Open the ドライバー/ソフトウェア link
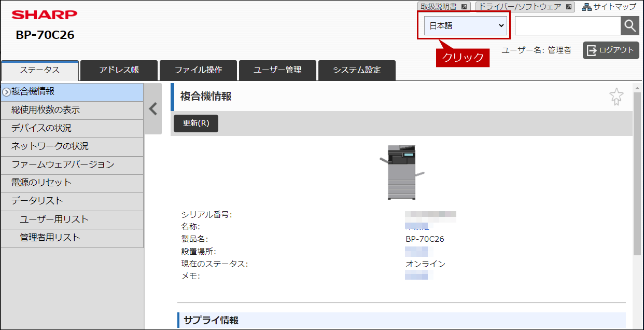The image size is (644, 330). pos(525,7)
